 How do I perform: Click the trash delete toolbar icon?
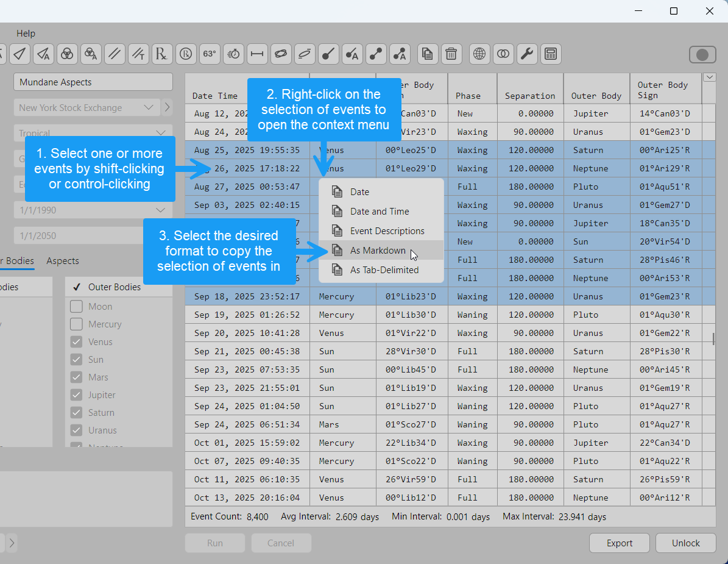click(x=451, y=54)
